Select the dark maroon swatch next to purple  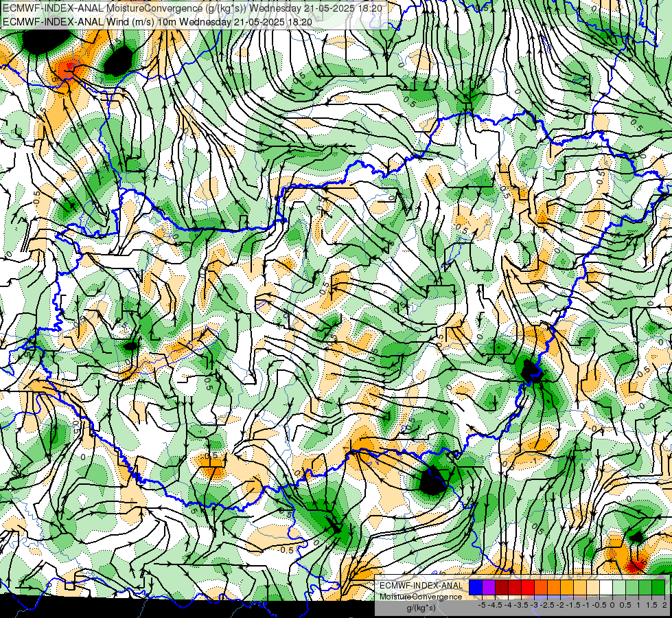[x=502, y=588]
